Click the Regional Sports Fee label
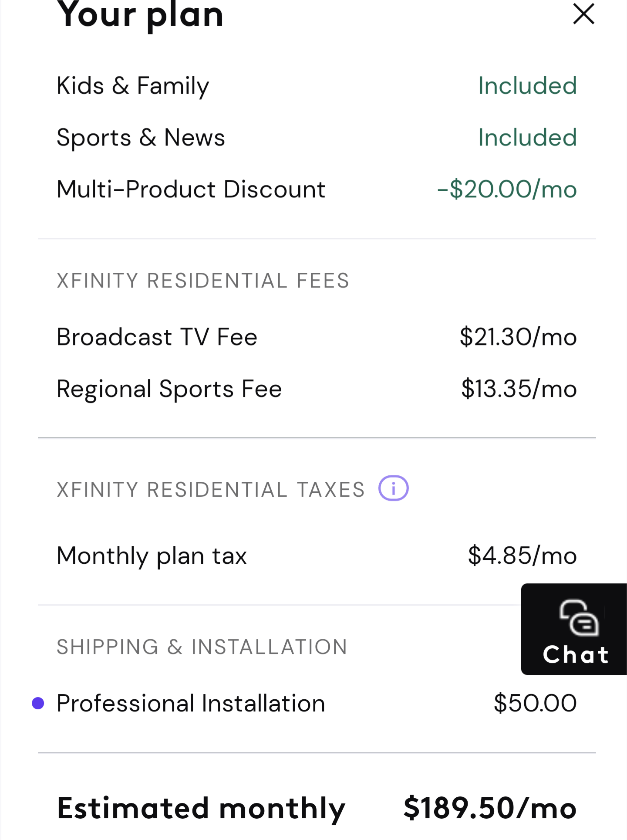 [169, 389]
